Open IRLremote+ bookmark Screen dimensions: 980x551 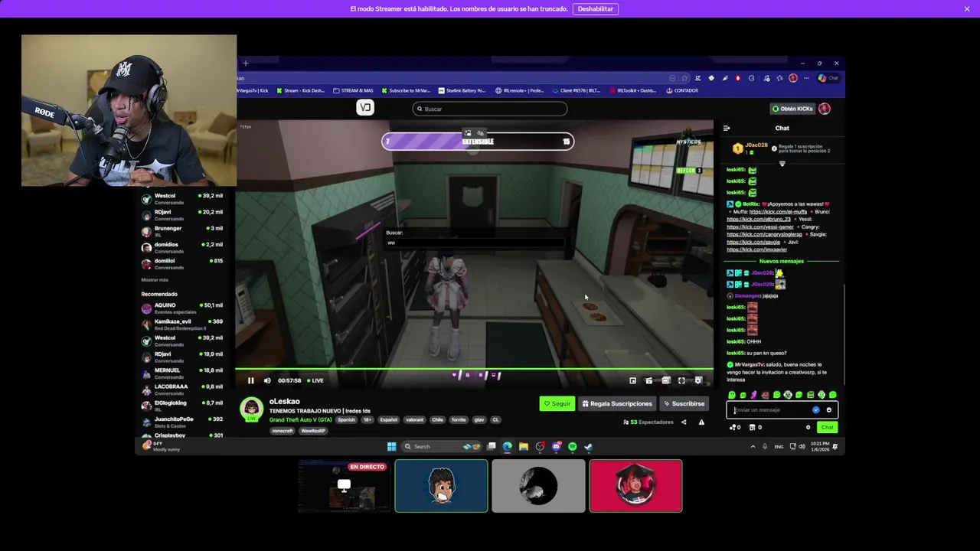520,90
